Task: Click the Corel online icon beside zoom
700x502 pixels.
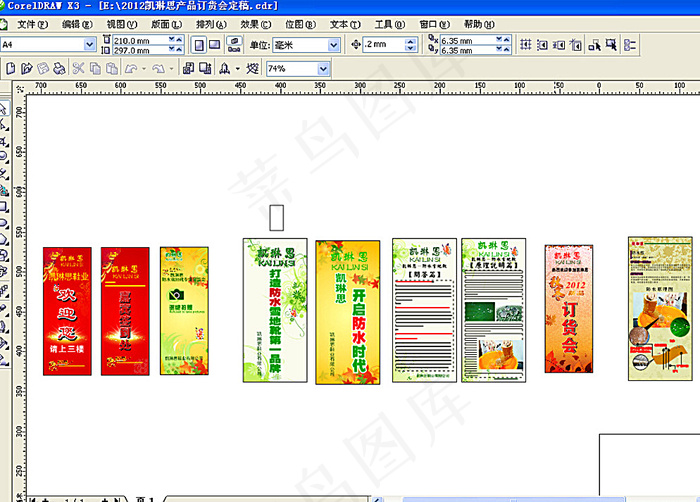Action: point(252,68)
